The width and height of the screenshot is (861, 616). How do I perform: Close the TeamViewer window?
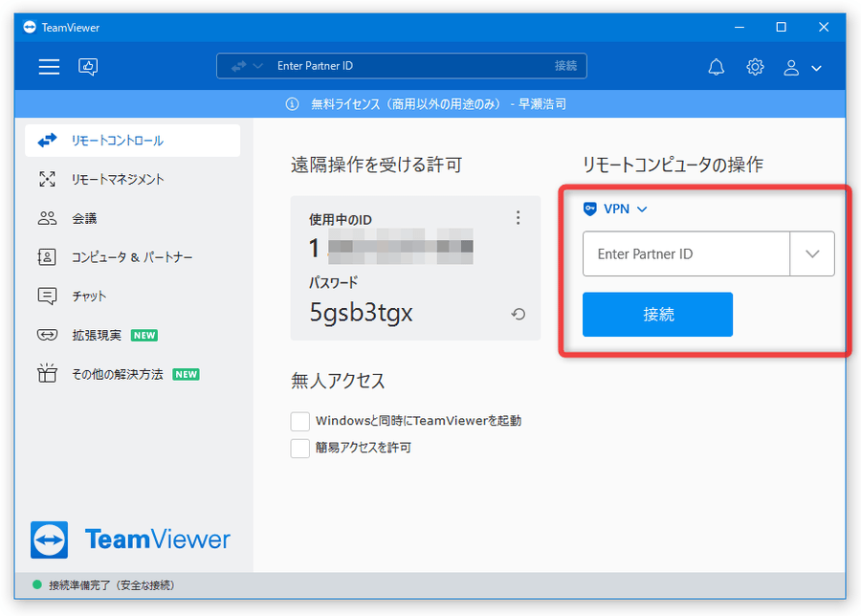[823, 27]
